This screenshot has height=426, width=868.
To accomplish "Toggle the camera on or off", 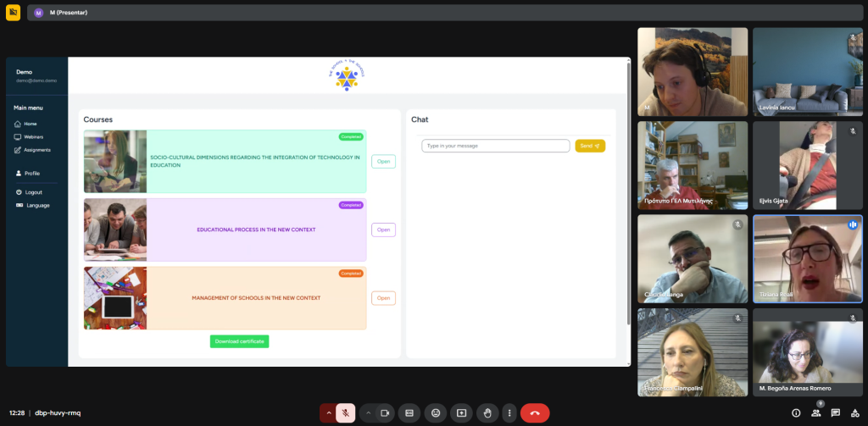I will point(385,413).
